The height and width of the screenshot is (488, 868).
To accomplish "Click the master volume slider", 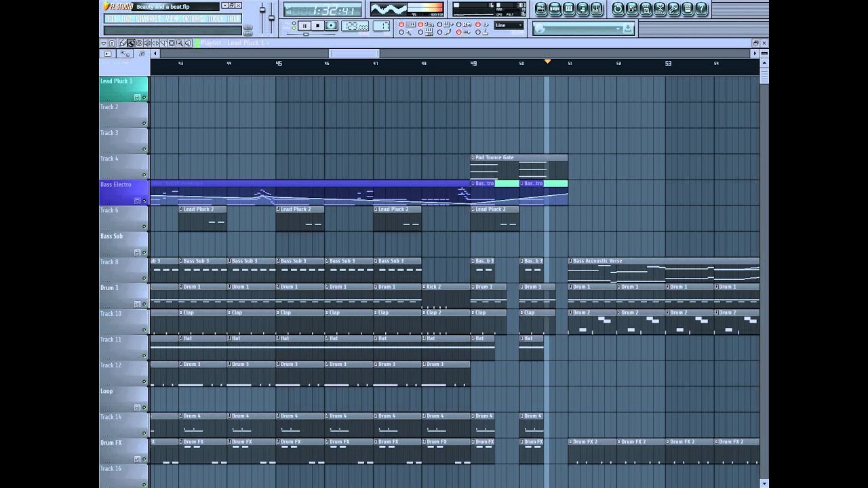I will tap(262, 9).
